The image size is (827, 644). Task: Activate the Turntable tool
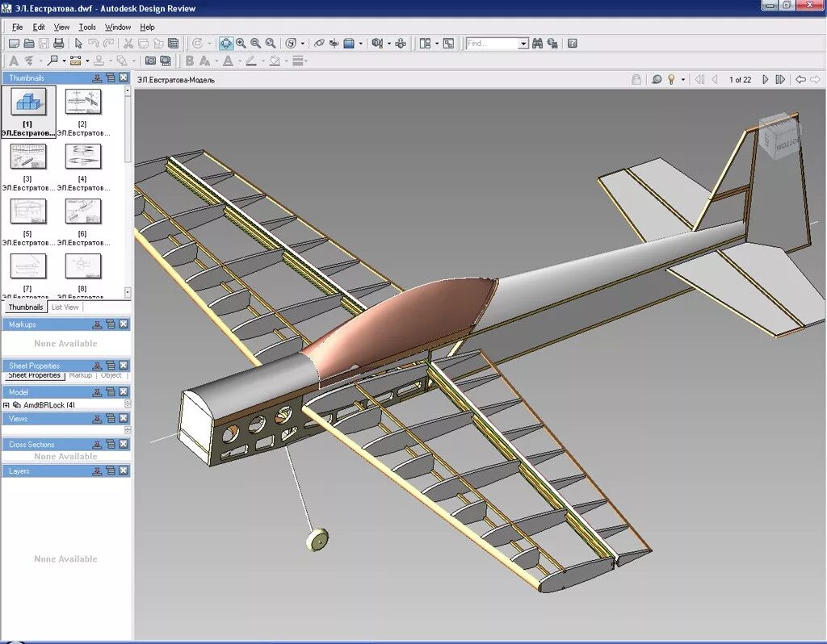pyautogui.click(x=334, y=44)
